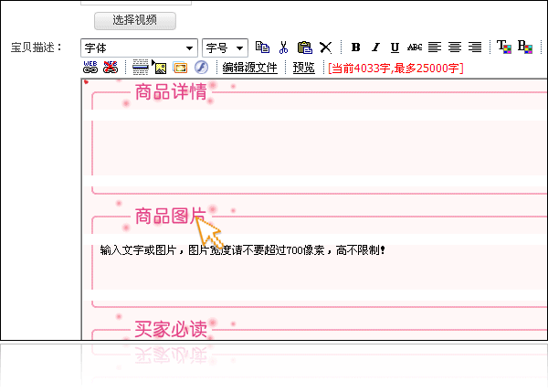The width and height of the screenshot is (548, 392).
Task: Align text to the right
Action: pos(475,48)
